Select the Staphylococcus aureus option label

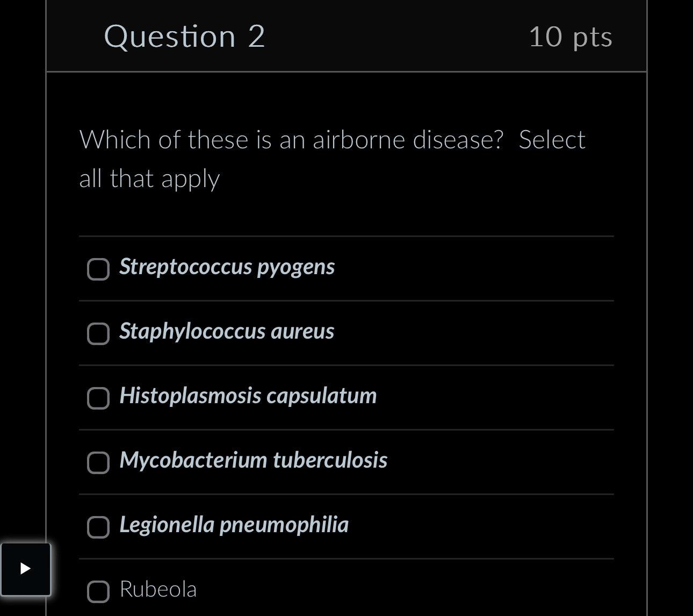click(x=226, y=331)
